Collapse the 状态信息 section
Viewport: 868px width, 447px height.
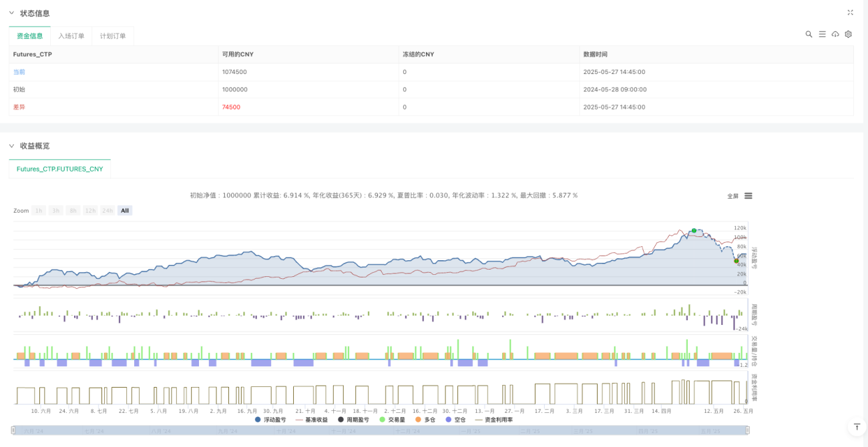click(x=11, y=13)
